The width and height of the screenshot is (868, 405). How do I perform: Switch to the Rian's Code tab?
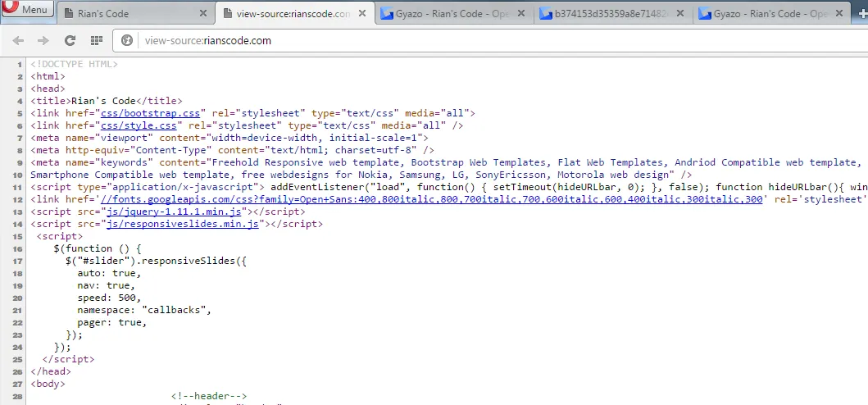point(134,14)
